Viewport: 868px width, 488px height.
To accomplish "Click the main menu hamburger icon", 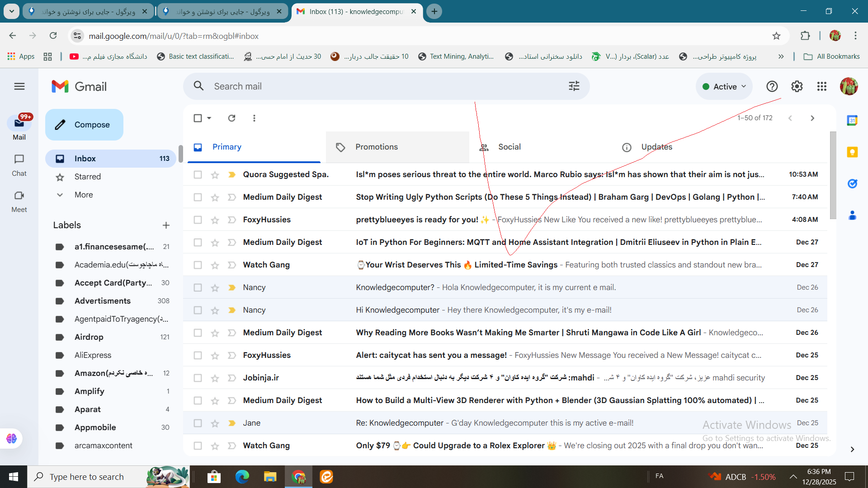I will click(x=19, y=86).
